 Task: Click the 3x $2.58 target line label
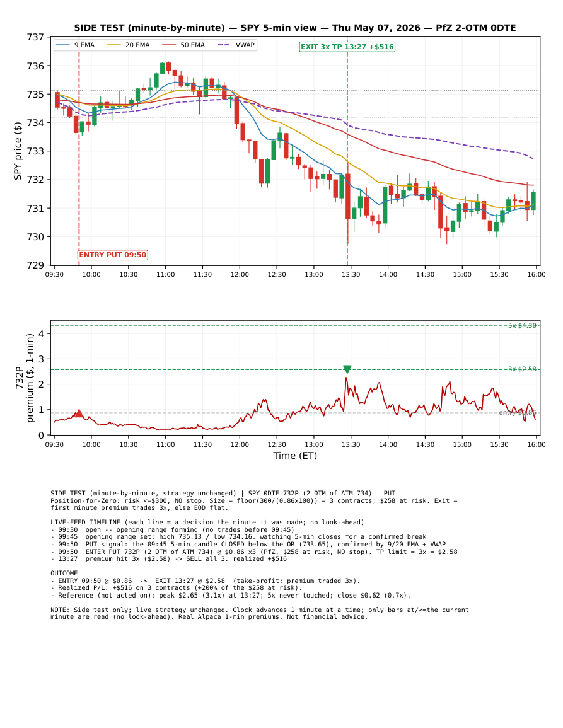pos(522,369)
